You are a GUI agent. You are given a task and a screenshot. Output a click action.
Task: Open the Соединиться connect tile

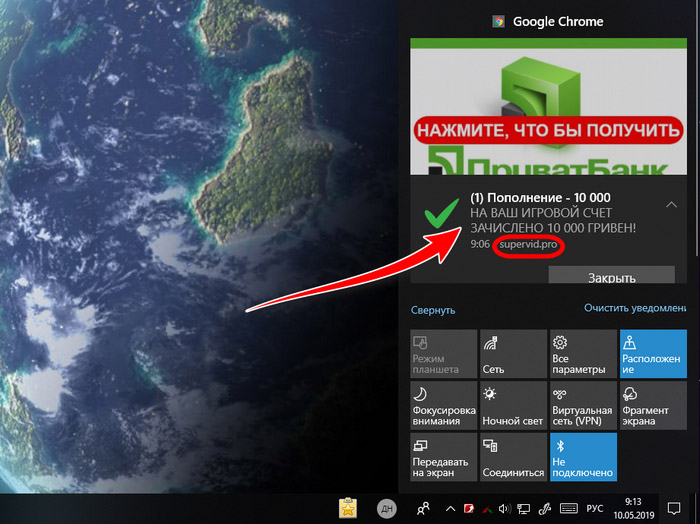click(513, 457)
